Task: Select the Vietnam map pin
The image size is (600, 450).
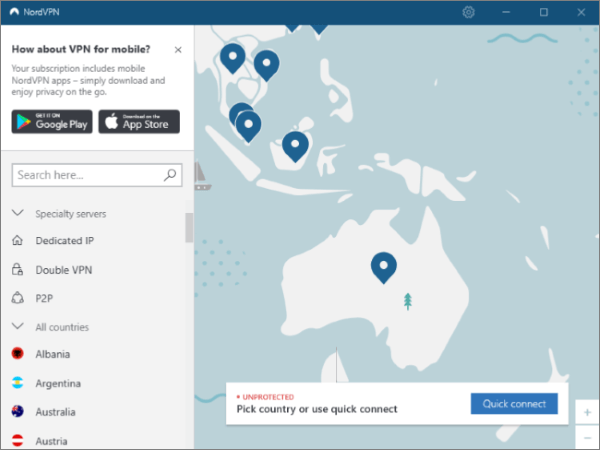Action: pyautogui.click(x=266, y=65)
